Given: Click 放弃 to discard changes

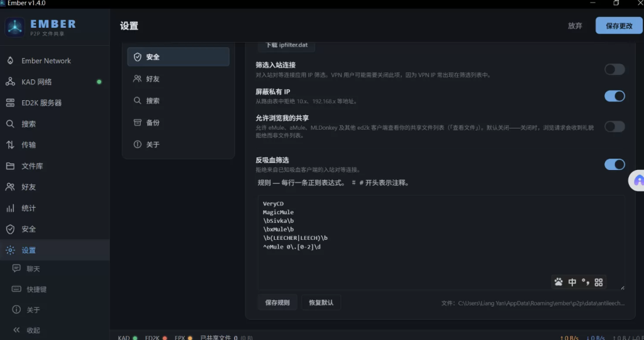Looking at the screenshot, I should (x=575, y=25).
